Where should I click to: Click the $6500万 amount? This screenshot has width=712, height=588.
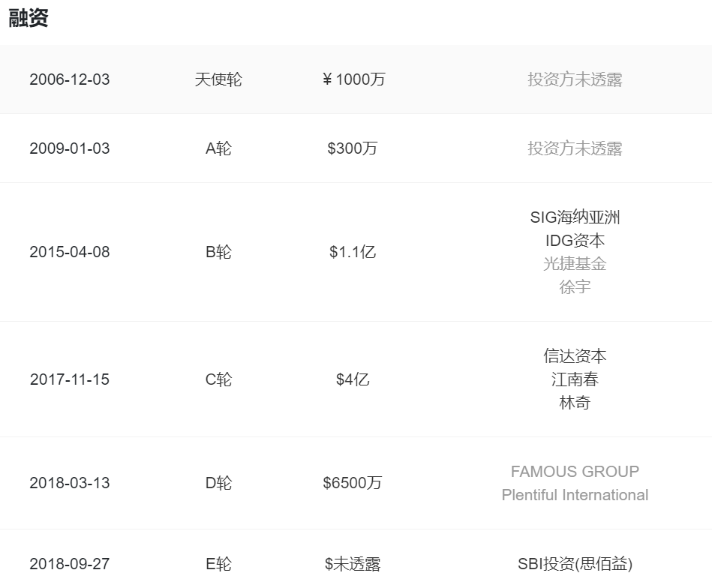point(353,483)
